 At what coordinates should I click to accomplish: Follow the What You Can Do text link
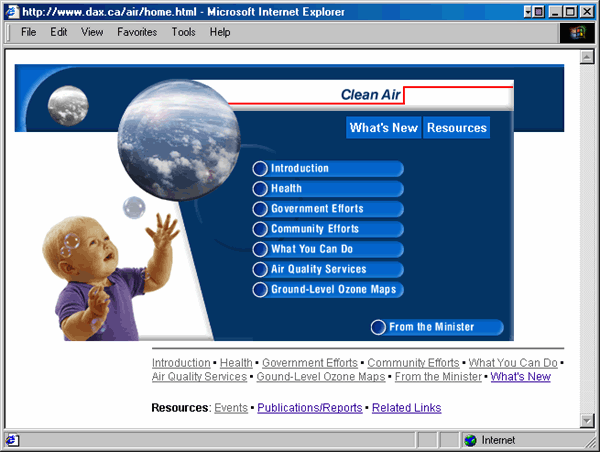513,363
